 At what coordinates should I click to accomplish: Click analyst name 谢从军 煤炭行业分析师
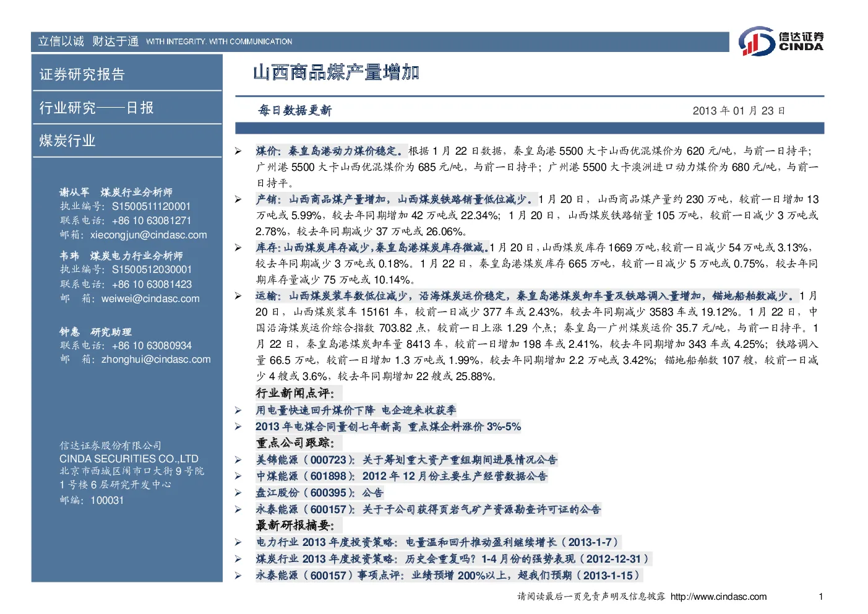click(x=116, y=192)
